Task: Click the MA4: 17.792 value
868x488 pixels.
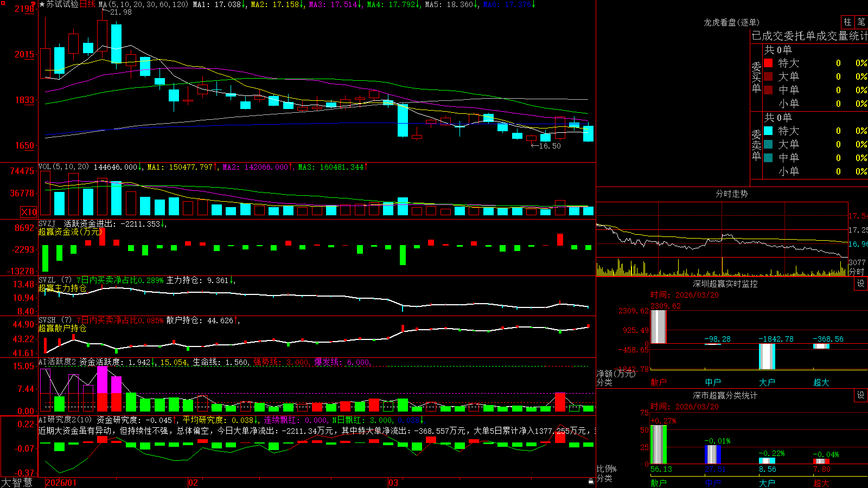Action: 393,4
